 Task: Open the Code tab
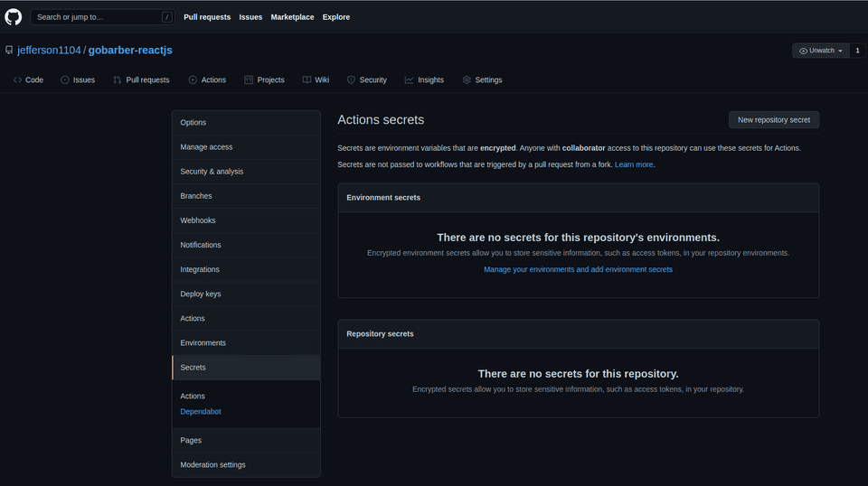pos(28,79)
